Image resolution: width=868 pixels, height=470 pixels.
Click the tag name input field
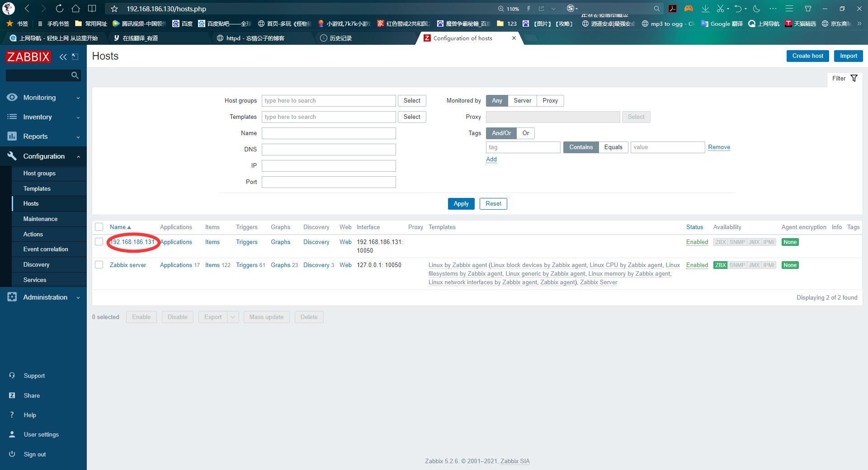point(523,147)
